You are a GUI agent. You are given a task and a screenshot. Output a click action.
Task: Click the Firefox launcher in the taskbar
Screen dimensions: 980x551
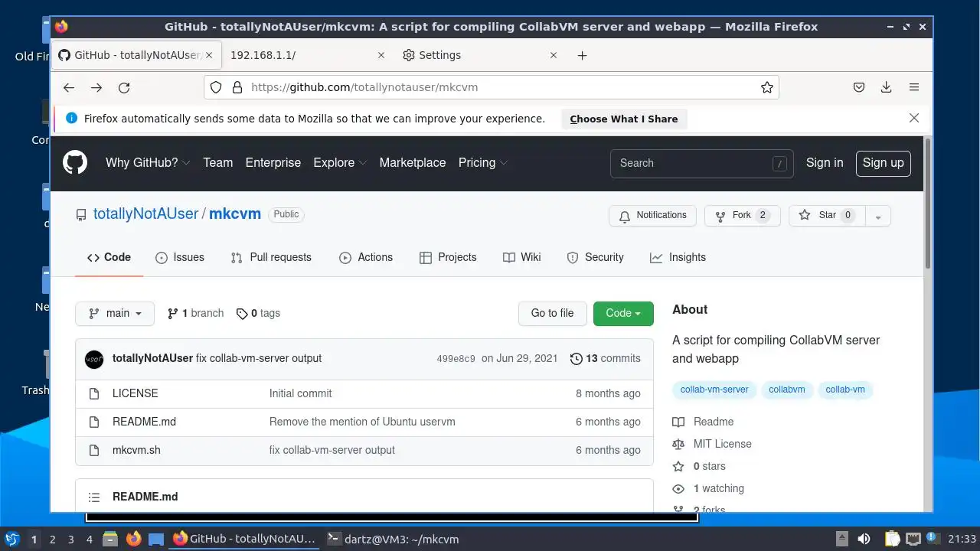133,539
